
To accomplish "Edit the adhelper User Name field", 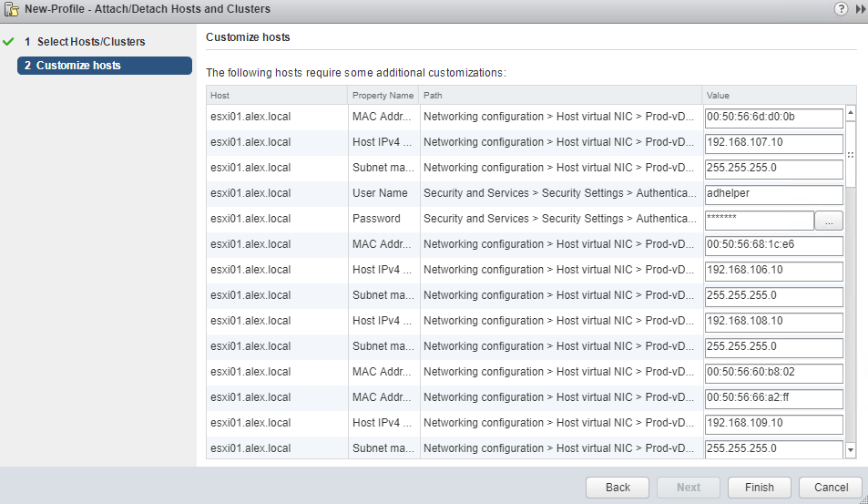I will coord(773,194).
